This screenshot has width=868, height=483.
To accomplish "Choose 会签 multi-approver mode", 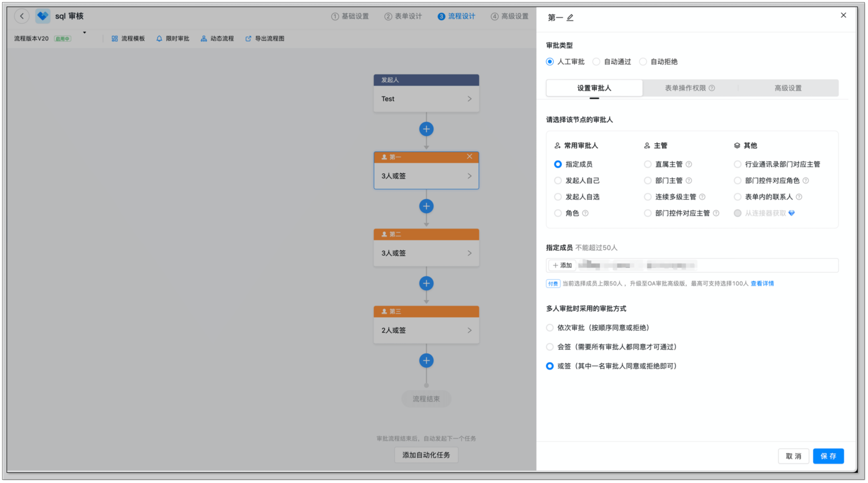I will 550,347.
